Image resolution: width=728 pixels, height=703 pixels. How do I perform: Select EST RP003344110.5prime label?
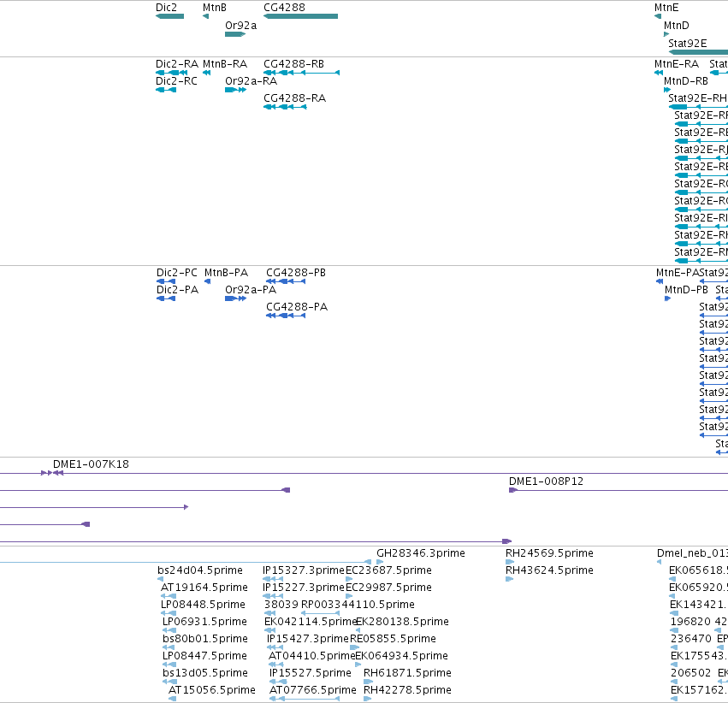(358, 605)
